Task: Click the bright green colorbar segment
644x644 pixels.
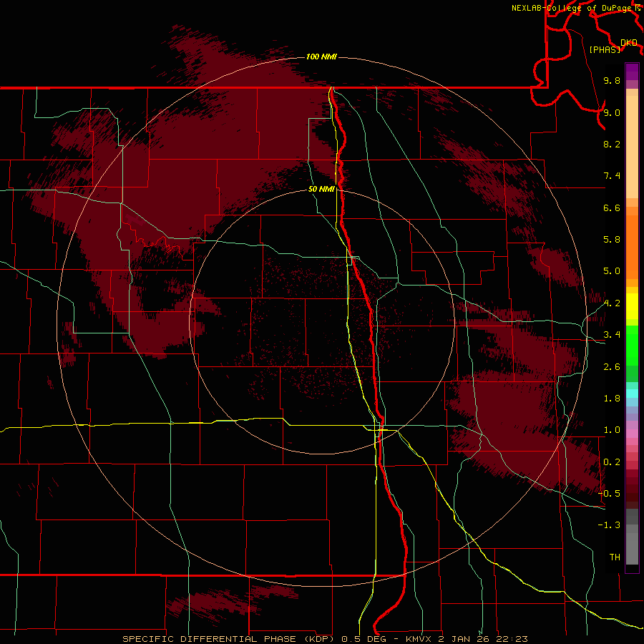Action: pyautogui.click(x=632, y=345)
